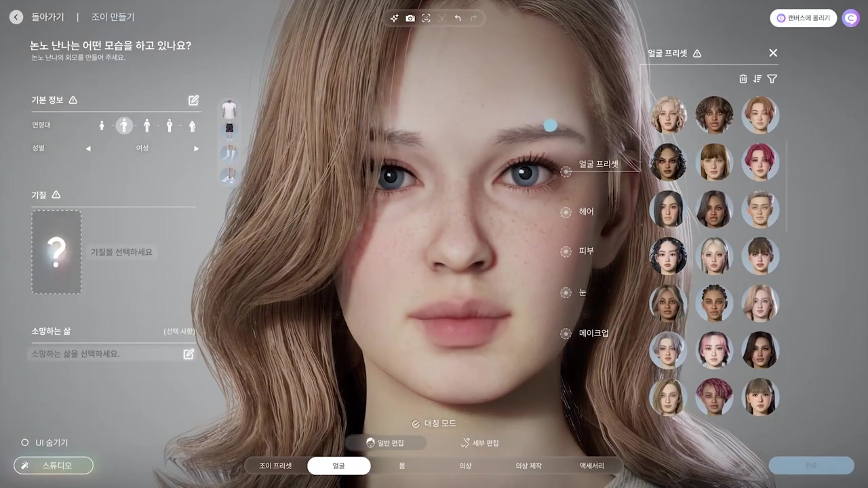Open the 피부 category node
The width and height of the screenshot is (868, 488).
[x=566, y=252]
